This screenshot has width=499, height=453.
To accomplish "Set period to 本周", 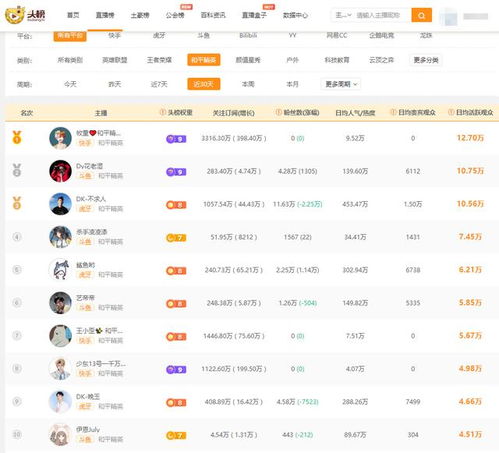I will coord(248,84).
